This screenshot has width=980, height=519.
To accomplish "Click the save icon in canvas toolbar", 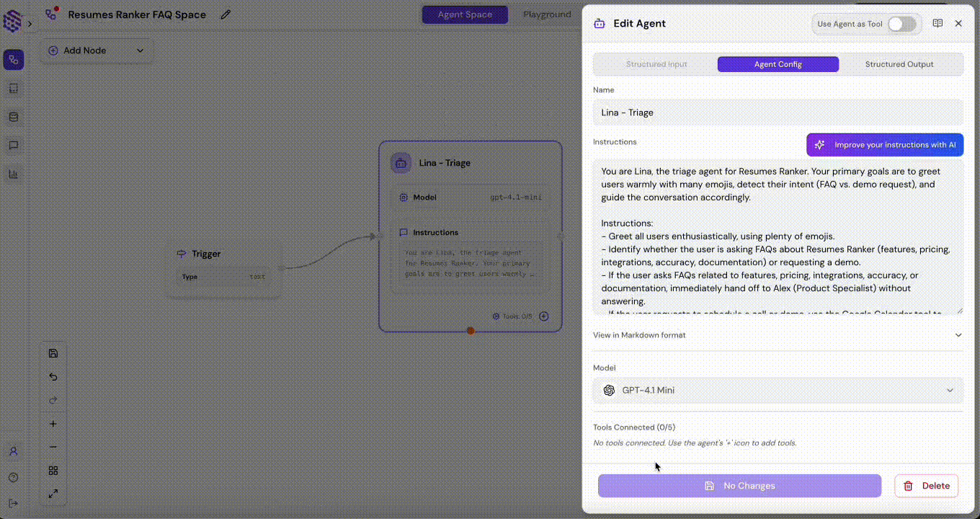I will pos(53,353).
